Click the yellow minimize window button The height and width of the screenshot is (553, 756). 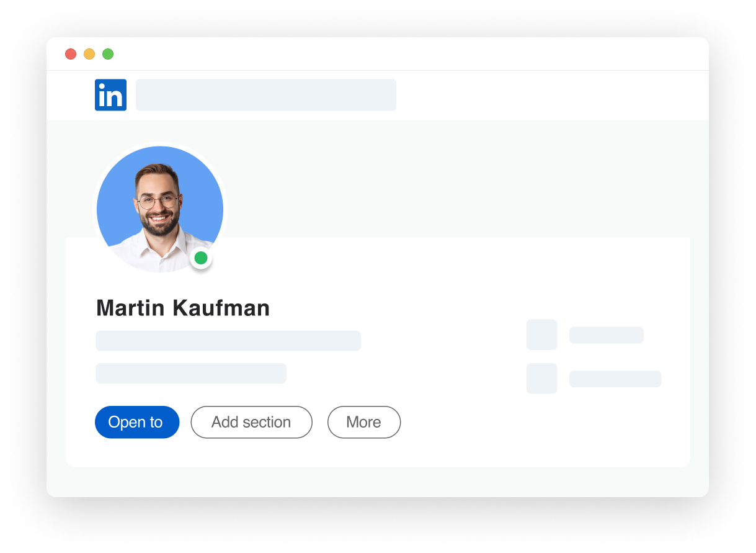click(89, 54)
